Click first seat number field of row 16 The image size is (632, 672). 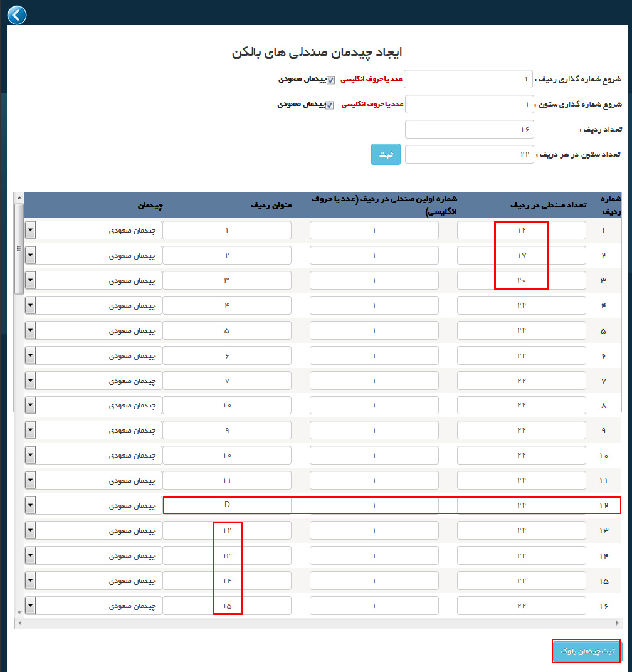[374, 606]
